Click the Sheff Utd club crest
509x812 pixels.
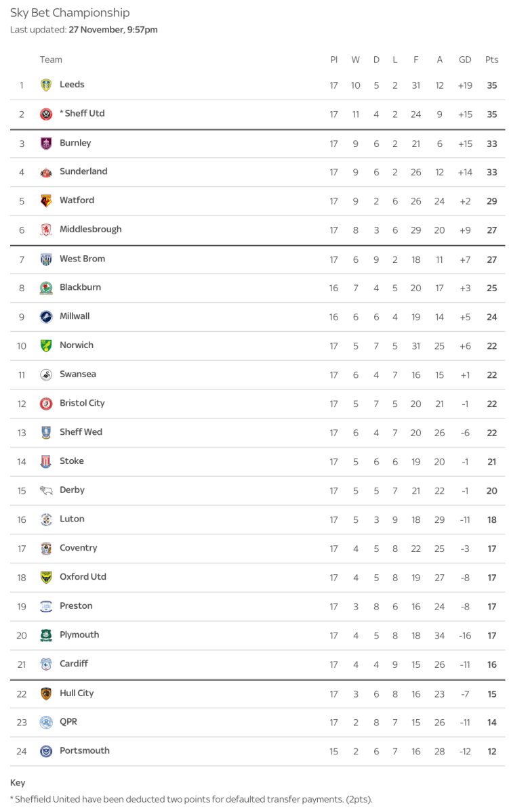click(46, 114)
